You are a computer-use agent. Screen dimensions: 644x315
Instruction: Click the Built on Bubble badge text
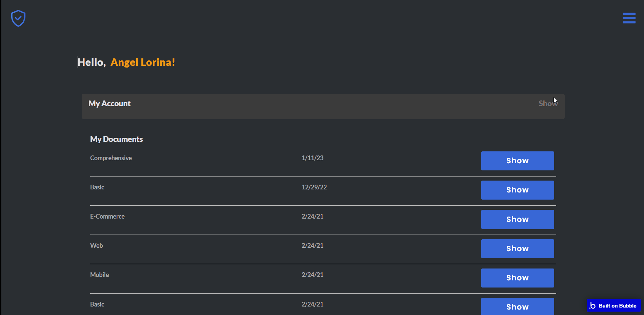click(x=617, y=306)
